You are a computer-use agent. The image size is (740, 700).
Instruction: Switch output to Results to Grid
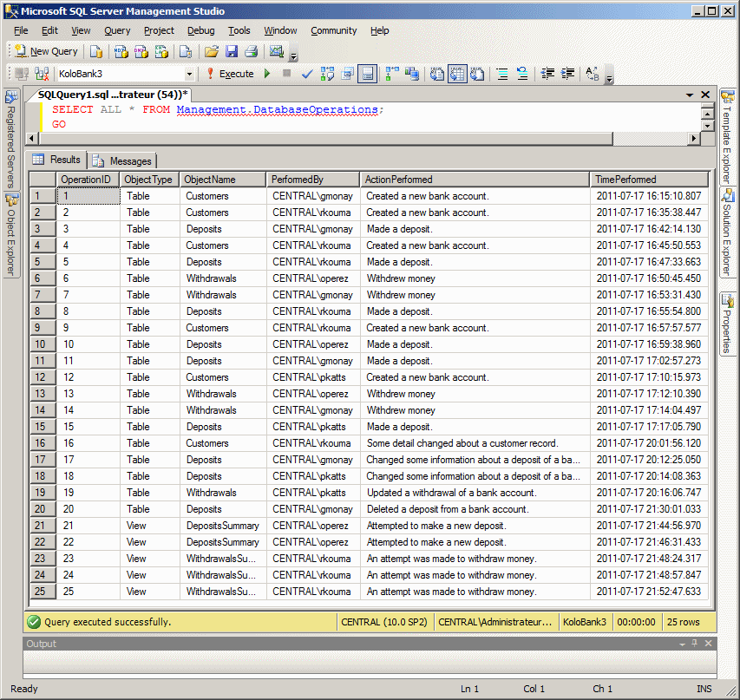(x=457, y=74)
